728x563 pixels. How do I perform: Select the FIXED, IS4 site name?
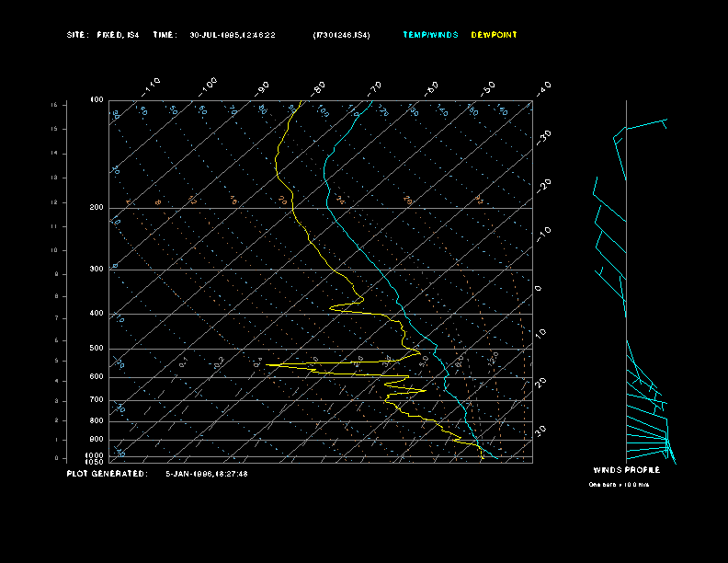(x=118, y=35)
